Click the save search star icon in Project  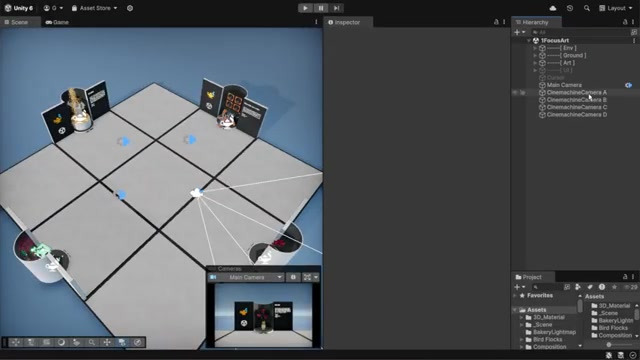pyautogui.click(x=614, y=287)
